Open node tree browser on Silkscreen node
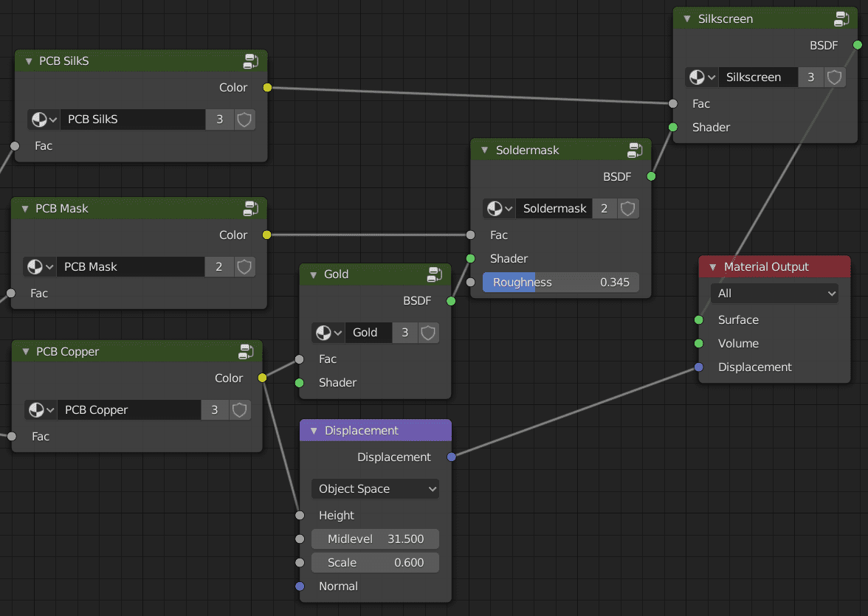The height and width of the screenshot is (616, 868). (x=701, y=77)
